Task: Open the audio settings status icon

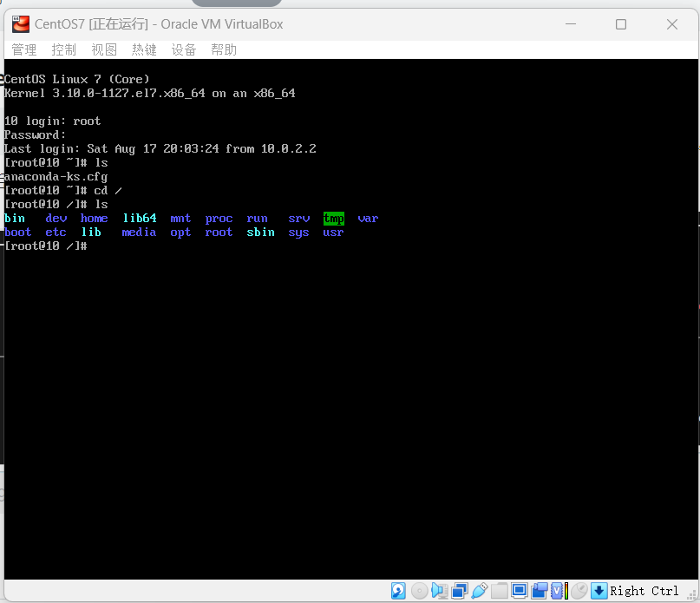Action: coord(440,591)
